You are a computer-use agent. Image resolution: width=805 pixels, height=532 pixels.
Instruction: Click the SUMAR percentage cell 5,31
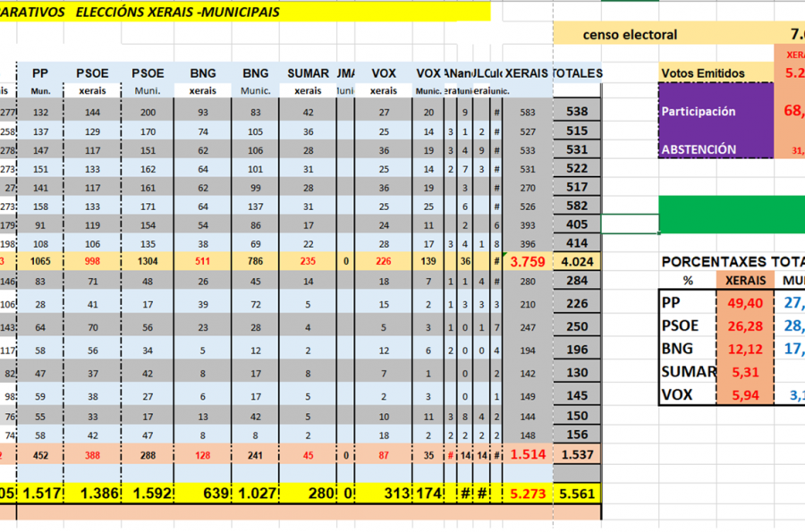click(x=745, y=371)
